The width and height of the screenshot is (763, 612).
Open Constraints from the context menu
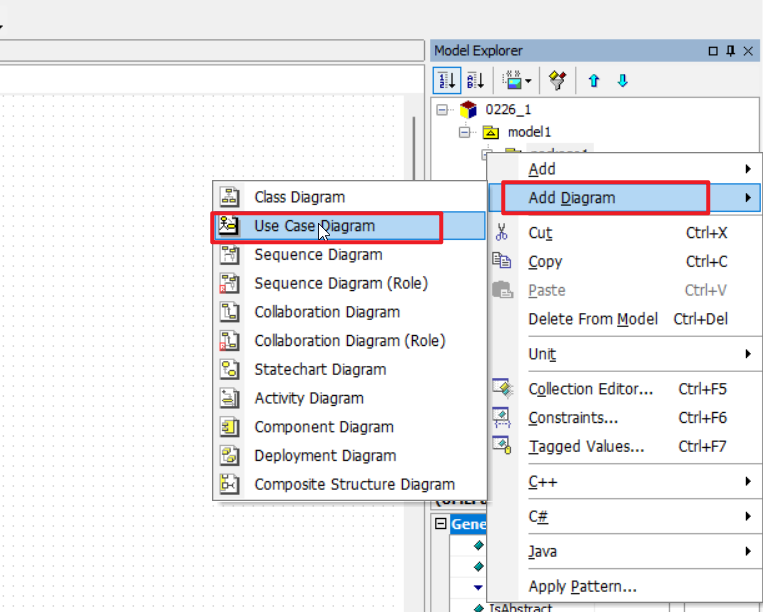point(624,418)
